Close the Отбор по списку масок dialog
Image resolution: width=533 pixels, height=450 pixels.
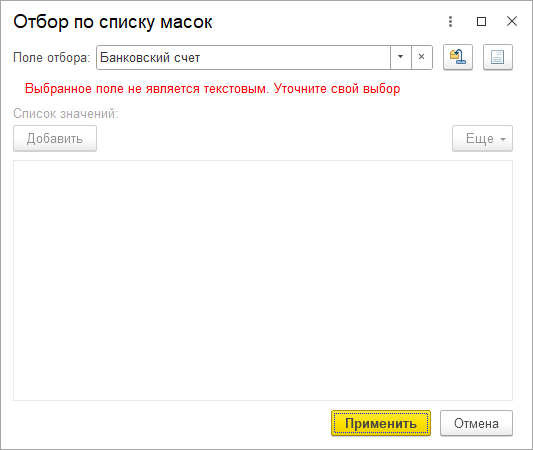[x=512, y=21]
